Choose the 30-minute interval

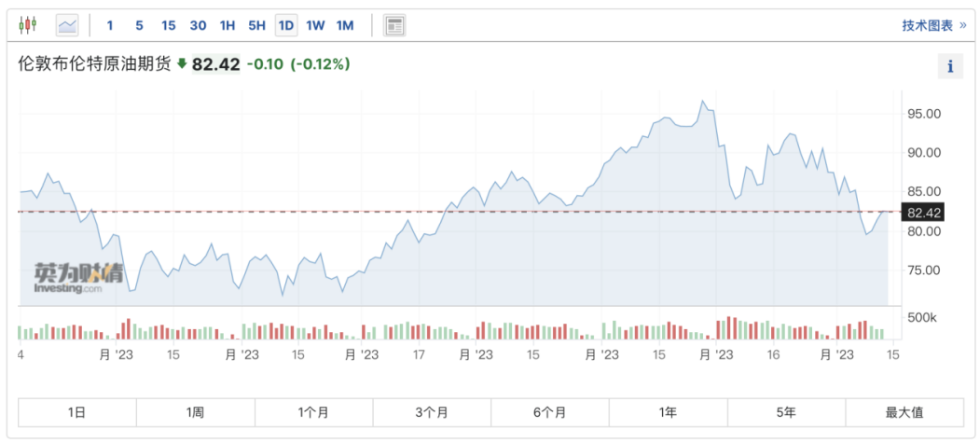[x=198, y=25]
